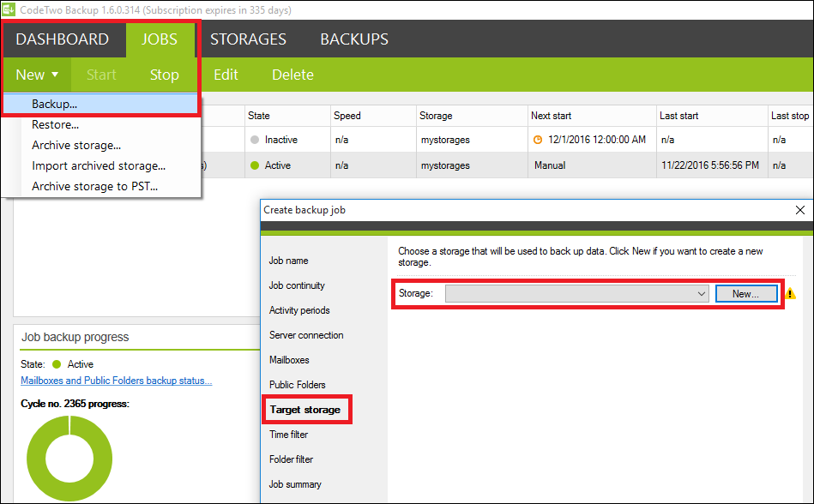Click Delete in the jobs toolbar
Image resolution: width=814 pixels, height=504 pixels.
point(292,75)
